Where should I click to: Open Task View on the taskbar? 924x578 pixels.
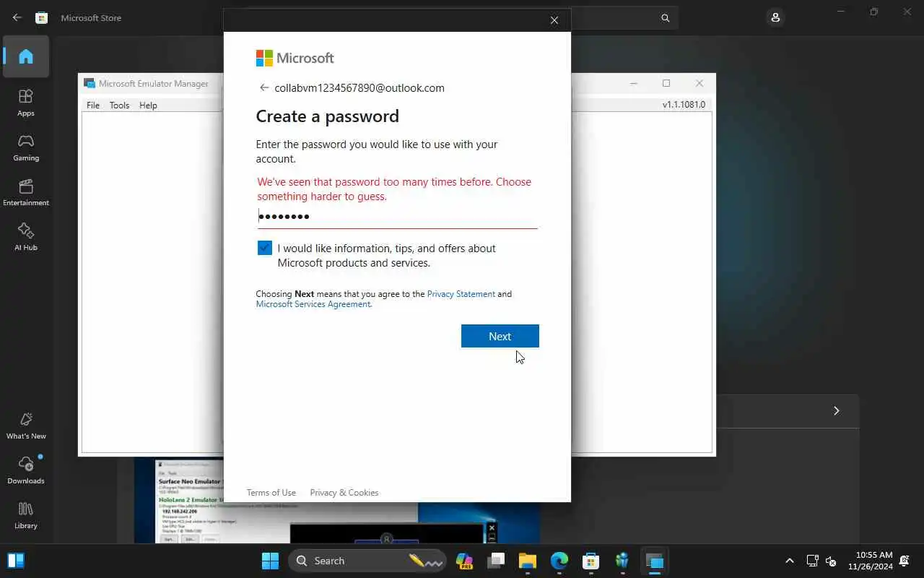[496, 561]
